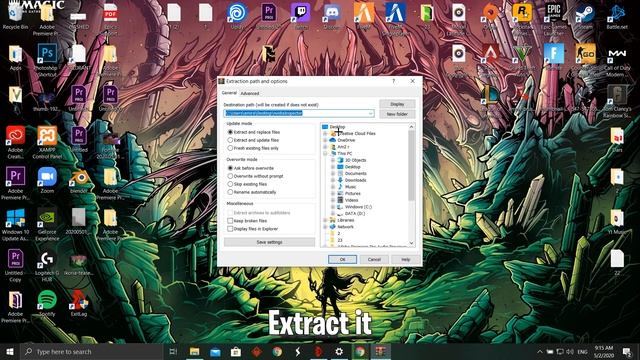
Task: Select Extract and replace files option
Action: (230, 132)
